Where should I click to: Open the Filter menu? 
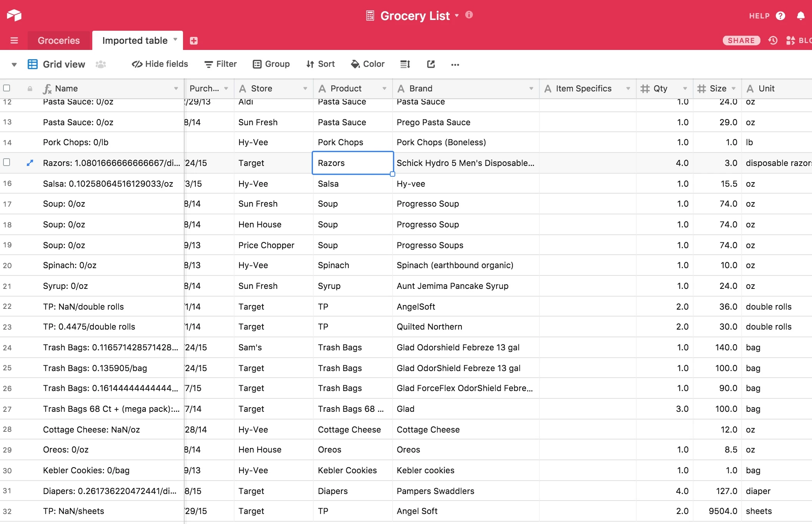coord(220,64)
